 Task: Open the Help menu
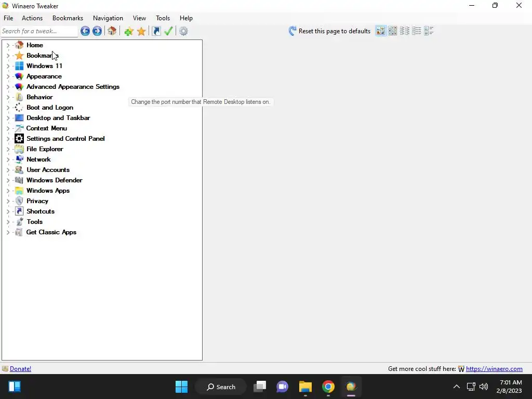click(x=186, y=18)
